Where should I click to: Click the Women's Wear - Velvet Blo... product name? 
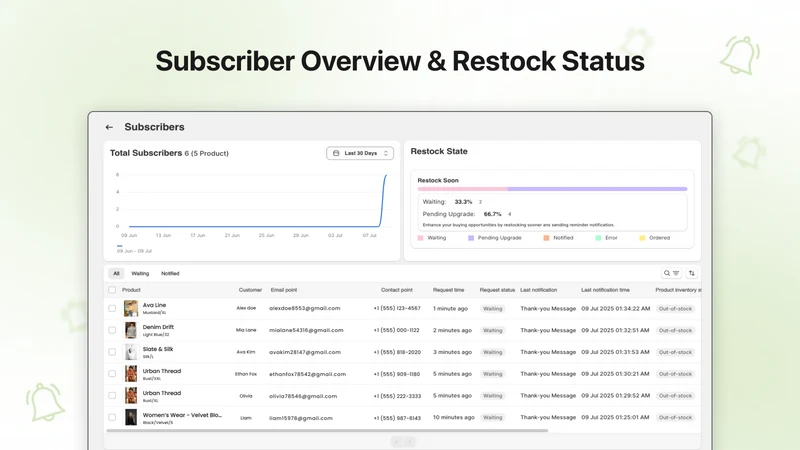click(182, 415)
